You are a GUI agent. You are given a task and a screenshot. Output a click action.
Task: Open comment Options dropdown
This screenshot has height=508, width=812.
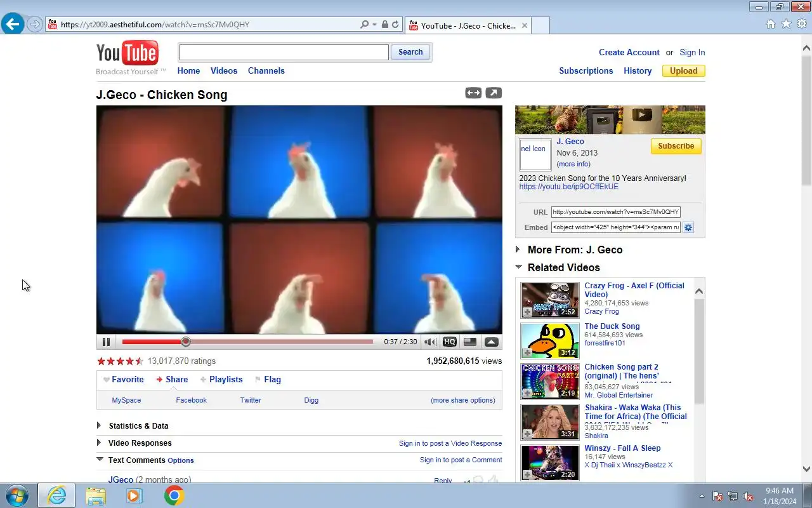181,460
